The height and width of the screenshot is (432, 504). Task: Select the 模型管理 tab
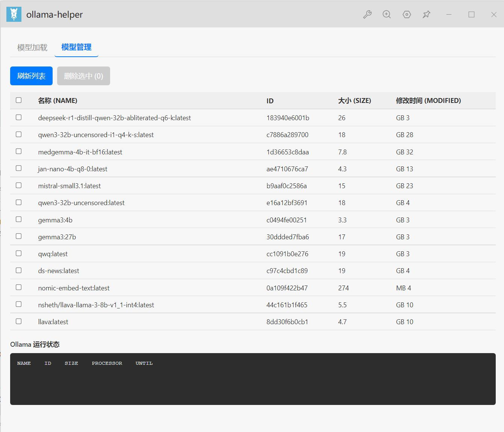76,47
